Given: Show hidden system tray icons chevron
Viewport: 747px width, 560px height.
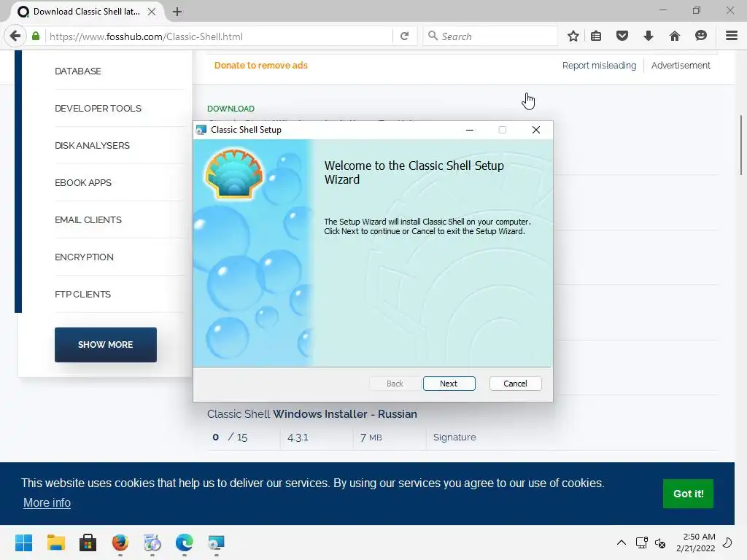Looking at the screenshot, I should [622, 542].
